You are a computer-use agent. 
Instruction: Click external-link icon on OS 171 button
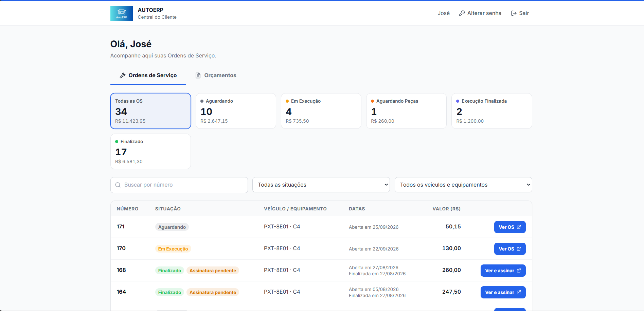pos(519,227)
